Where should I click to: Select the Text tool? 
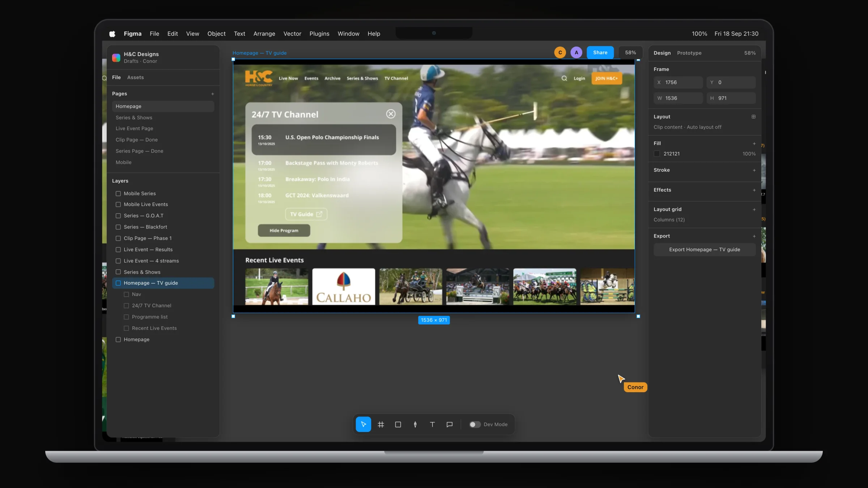tap(432, 424)
